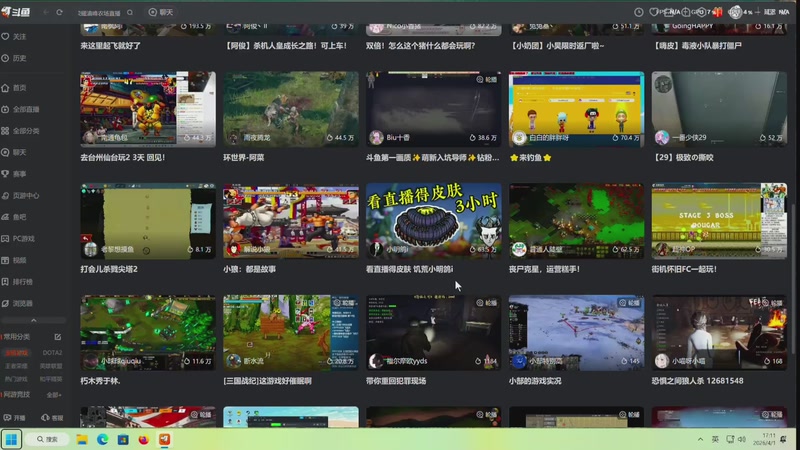Click the refresh icon in the top bar
Viewport: 800px width, 450px height.
[60, 12]
